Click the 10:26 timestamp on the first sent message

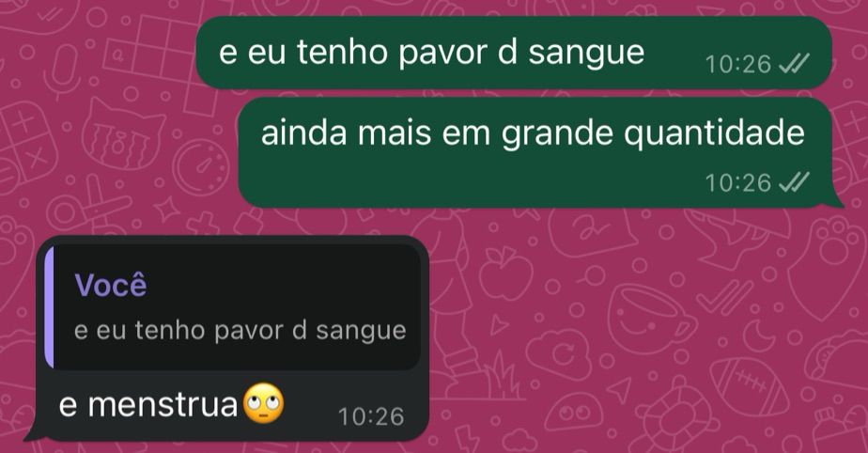738,64
